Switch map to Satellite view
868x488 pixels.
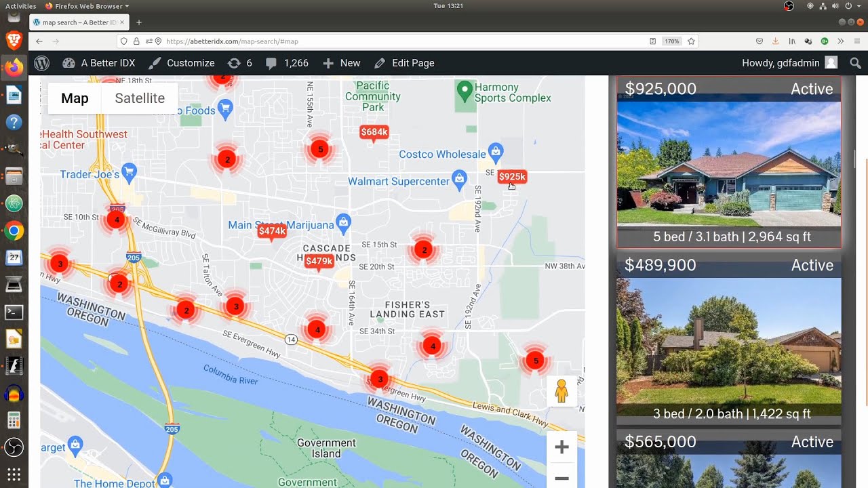pyautogui.click(x=140, y=98)
